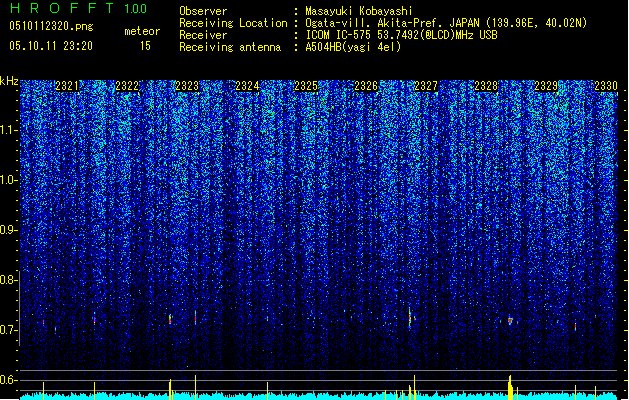Screen dimensions: 629x400
Task: Click the version number 1.0.0
Action: click(135, 9)
